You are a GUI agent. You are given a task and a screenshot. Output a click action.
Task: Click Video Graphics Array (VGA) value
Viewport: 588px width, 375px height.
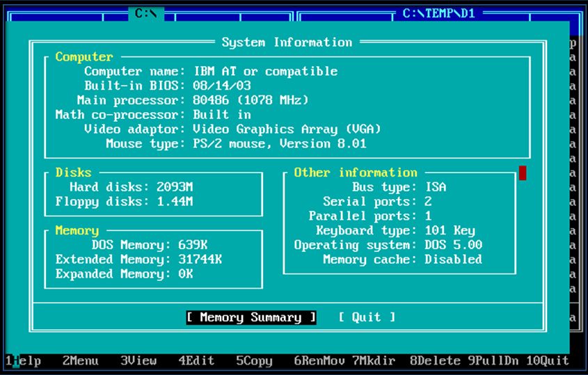[x=287, y=129]
